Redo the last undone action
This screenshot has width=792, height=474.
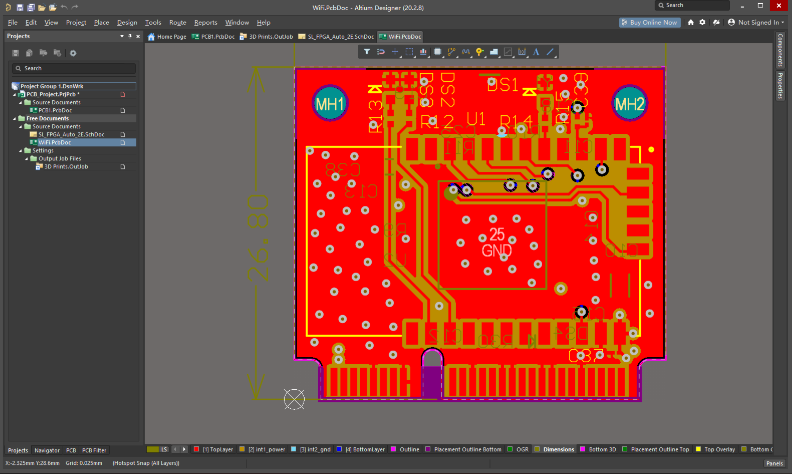coord(75,7)
